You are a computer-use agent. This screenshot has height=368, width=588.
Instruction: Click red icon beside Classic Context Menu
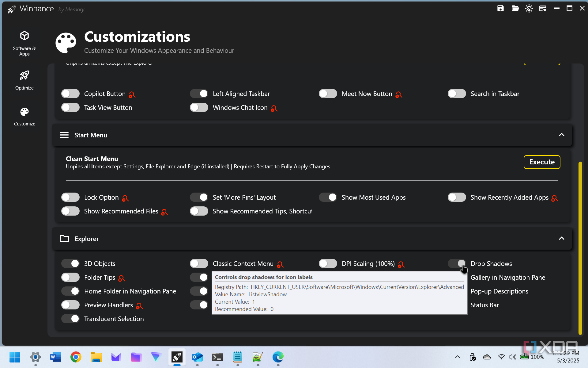[x=280, y=264]
